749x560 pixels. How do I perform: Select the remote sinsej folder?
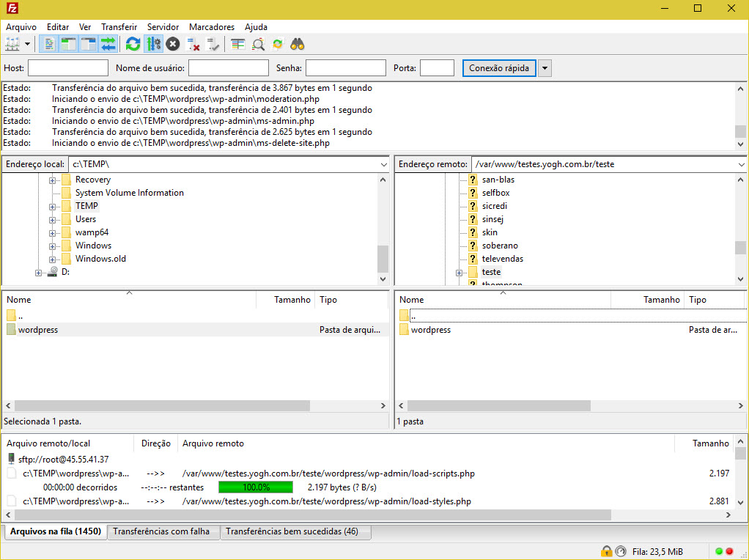(492, 219)
